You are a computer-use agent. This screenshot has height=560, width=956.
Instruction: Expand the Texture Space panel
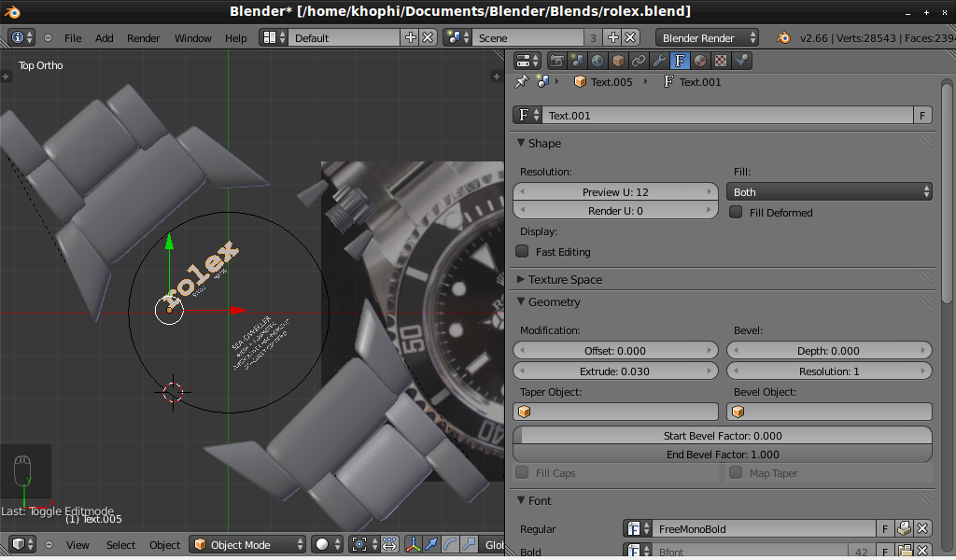click(x=565, y=280)
